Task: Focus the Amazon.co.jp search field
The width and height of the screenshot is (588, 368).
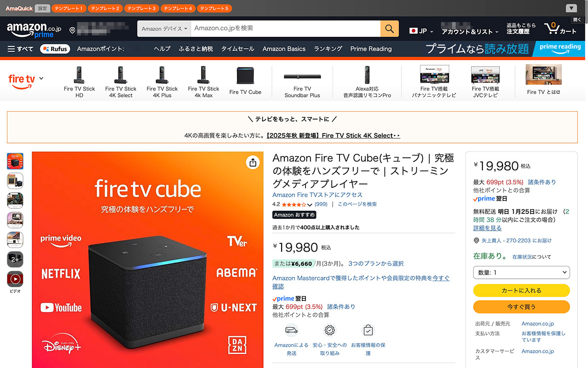Action: pyautogui.click(x=286, y=29)
